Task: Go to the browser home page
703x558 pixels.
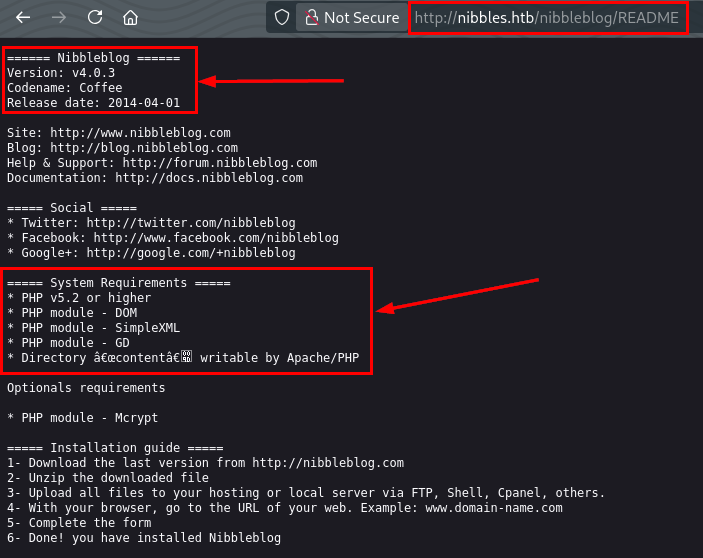Action: 130,17
